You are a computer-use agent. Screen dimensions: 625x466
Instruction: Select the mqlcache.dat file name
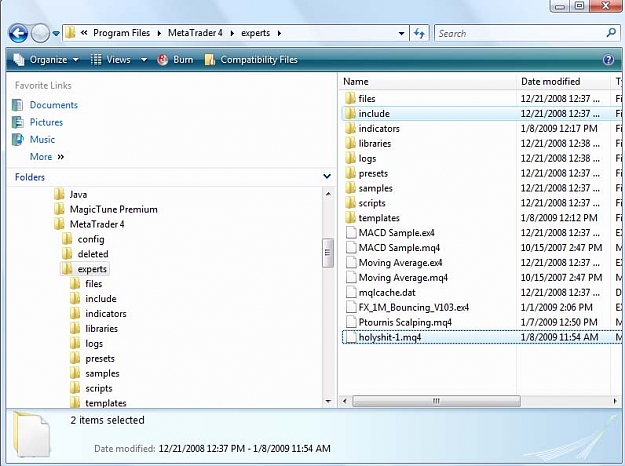(387, 293)
